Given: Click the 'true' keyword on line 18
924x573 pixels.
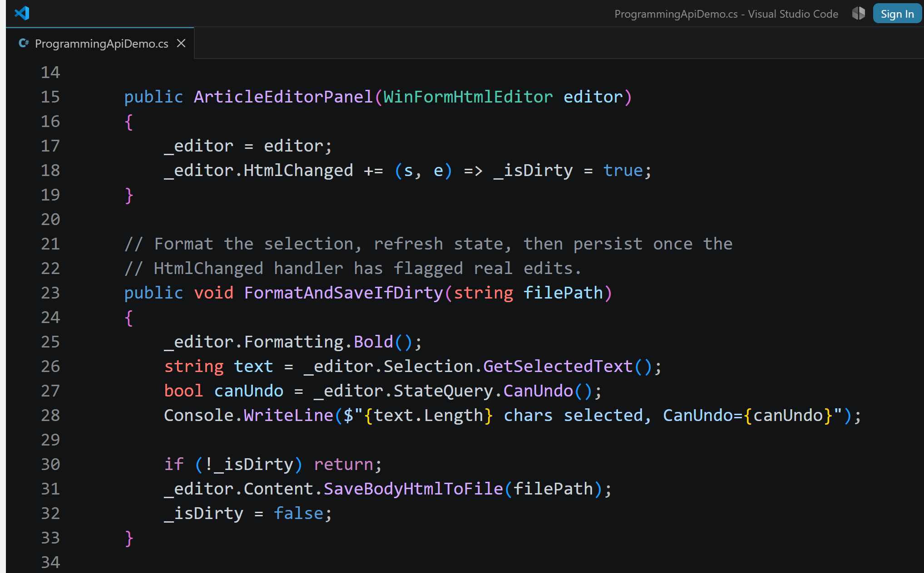Looking at the screenshot, I should click(623, 171).
